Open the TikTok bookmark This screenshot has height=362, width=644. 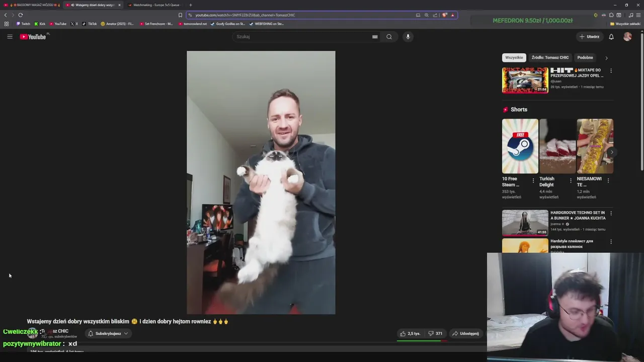point(90,24)
